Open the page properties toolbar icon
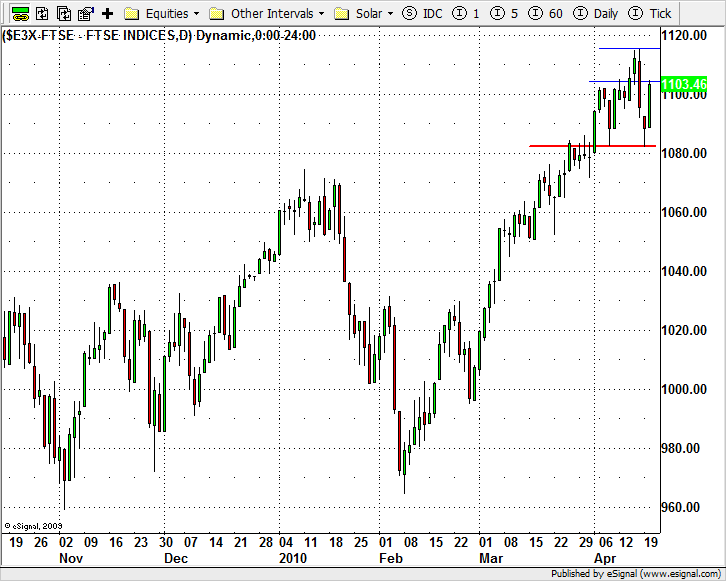The height and width of the screenshot is (581, 726). (x=86, y=13)
